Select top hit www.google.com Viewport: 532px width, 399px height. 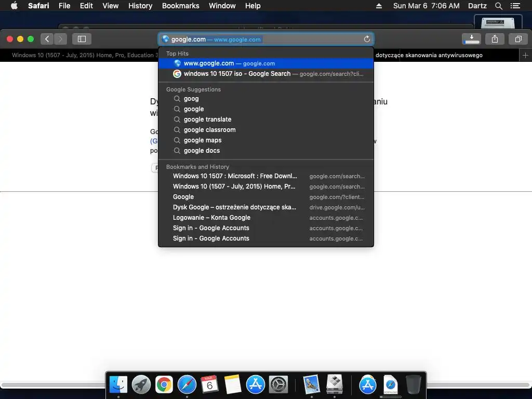pos(266,63)
